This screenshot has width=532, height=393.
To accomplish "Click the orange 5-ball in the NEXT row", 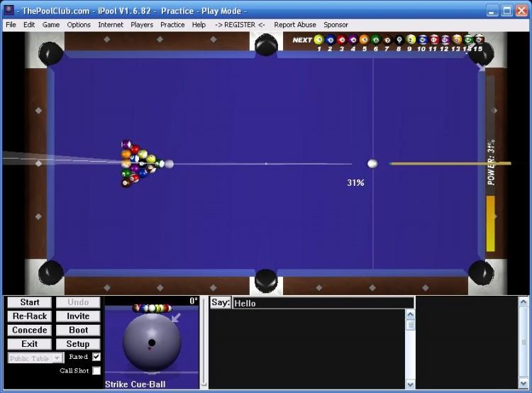I will tap(364, 40).
